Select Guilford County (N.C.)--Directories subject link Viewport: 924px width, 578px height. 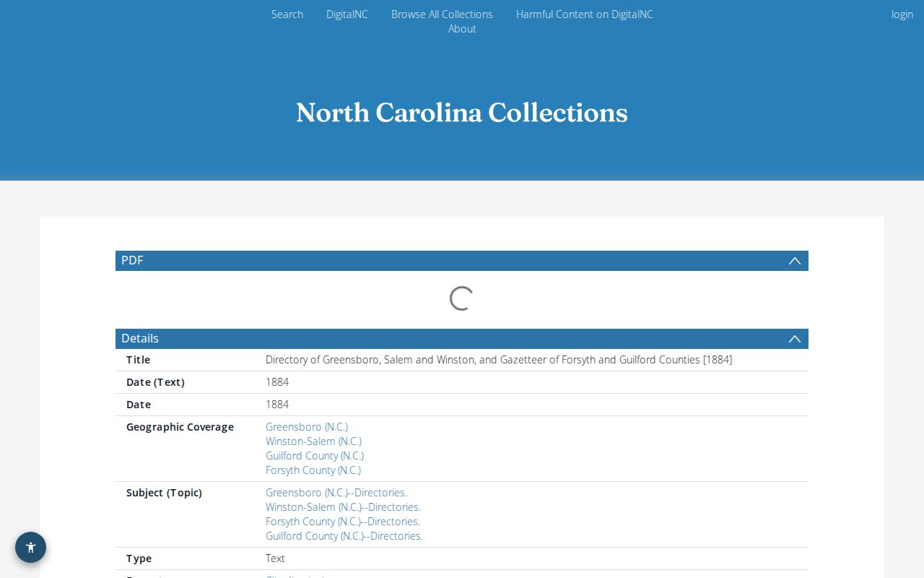click(x=344, y=536)
